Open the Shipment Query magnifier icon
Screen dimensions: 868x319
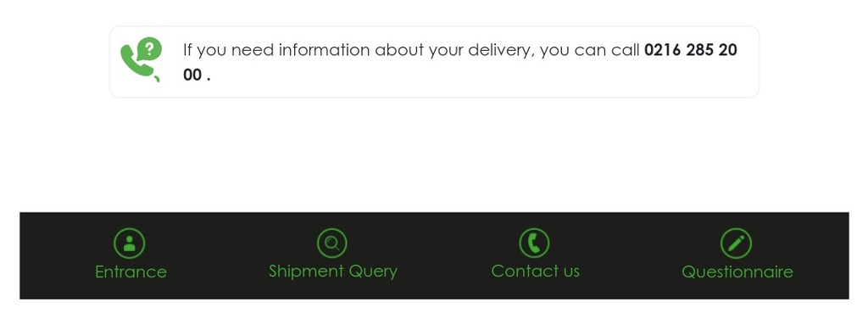(x=332, y=243)
